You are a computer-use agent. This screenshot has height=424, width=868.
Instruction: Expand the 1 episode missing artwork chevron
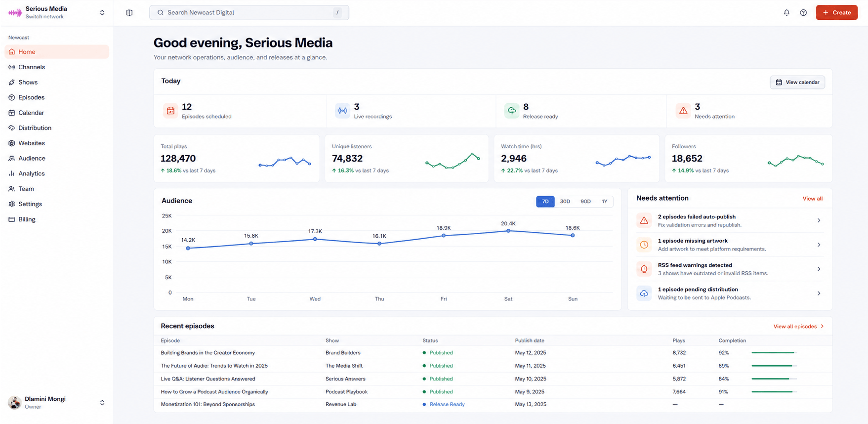(819, 245)
